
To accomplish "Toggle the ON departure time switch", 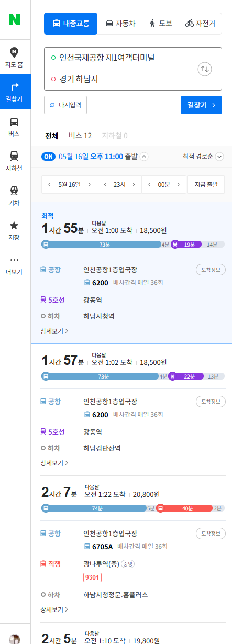I will (48, 156).
